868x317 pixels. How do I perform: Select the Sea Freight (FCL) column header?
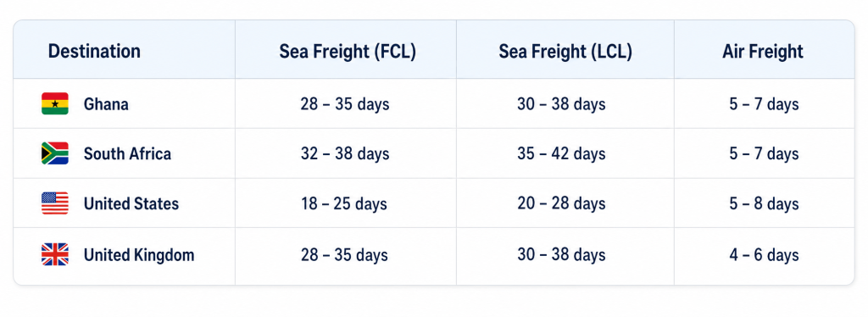[x=347, y=52]
